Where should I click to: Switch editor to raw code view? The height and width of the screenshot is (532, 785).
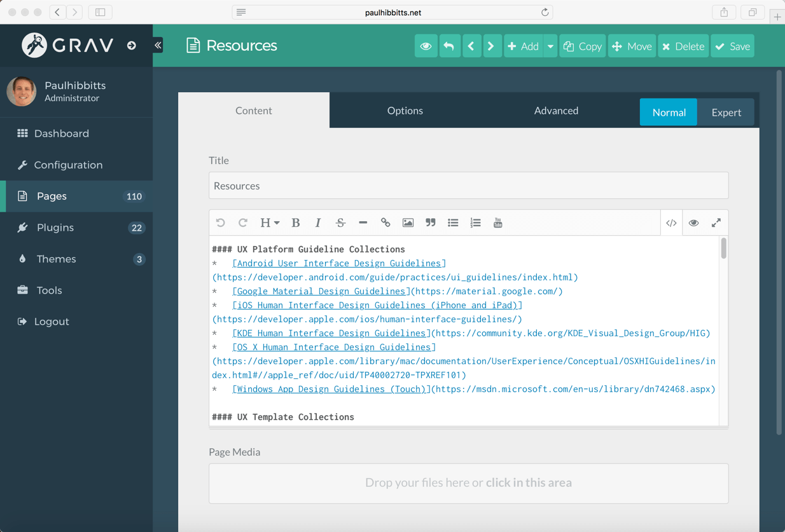[x=671, y=222]
